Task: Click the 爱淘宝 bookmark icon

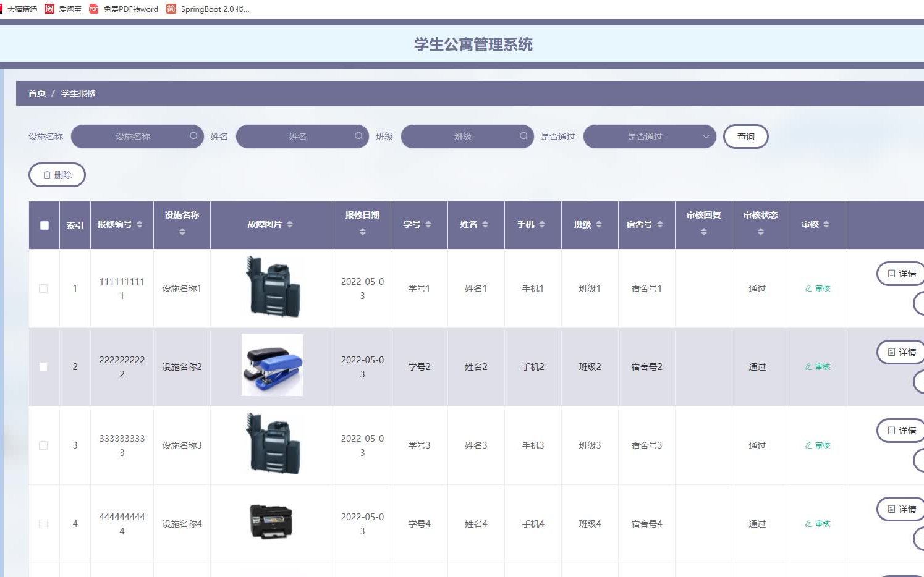Action: 49,9
